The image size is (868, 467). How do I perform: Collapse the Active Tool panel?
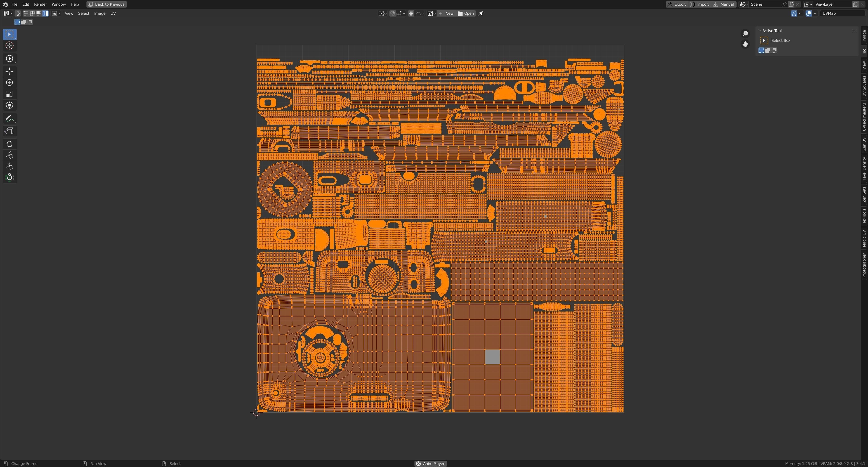click(759, 31)
